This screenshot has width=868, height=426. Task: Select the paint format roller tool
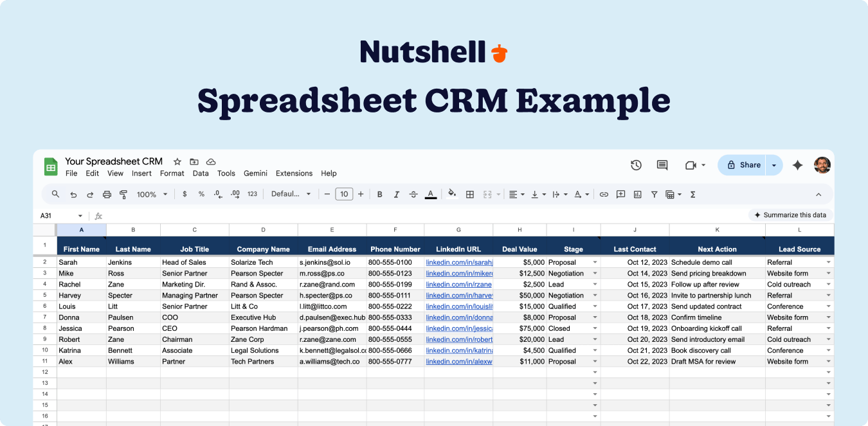(123, 194)
